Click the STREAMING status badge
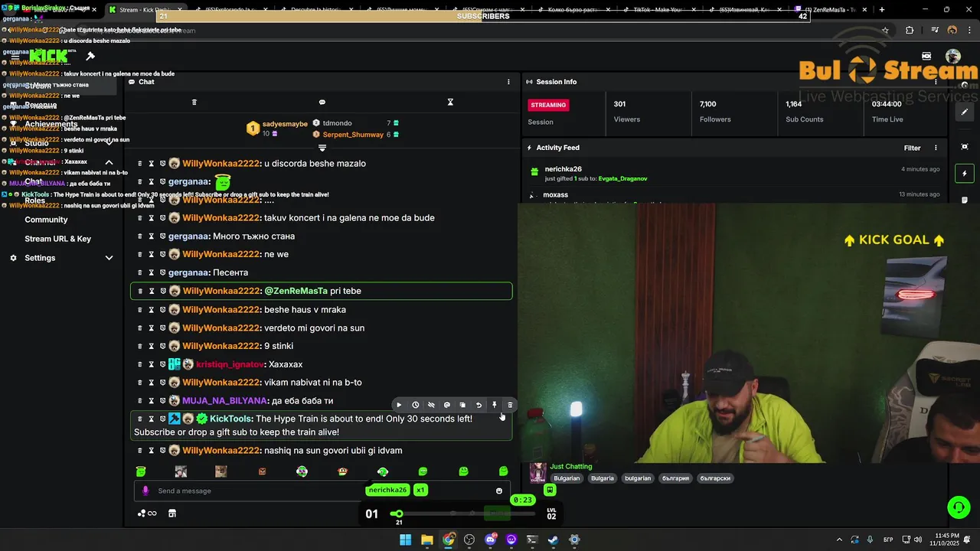 pyautogui.click(x=548, y=105)
